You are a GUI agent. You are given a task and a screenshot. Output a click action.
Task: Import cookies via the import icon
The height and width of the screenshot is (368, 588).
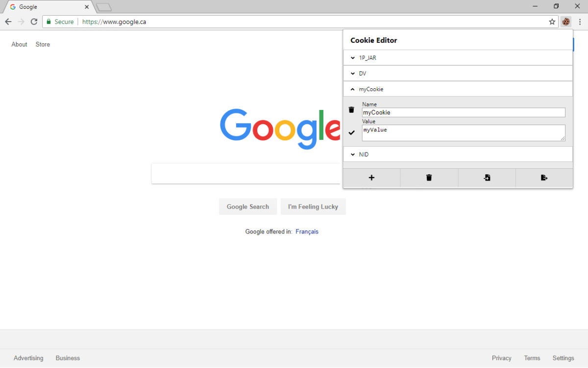click(x=487, y=178)
